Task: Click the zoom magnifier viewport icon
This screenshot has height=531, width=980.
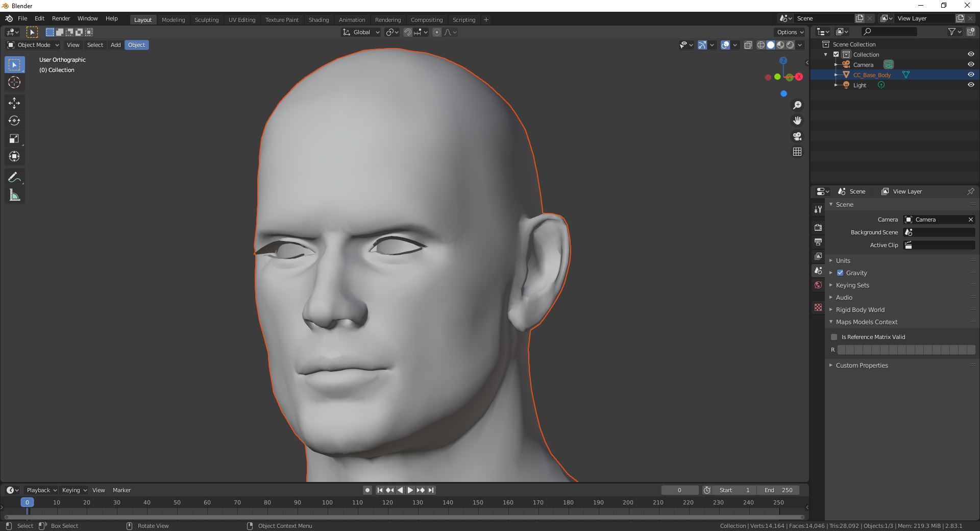Action: (x=797, y=105)
